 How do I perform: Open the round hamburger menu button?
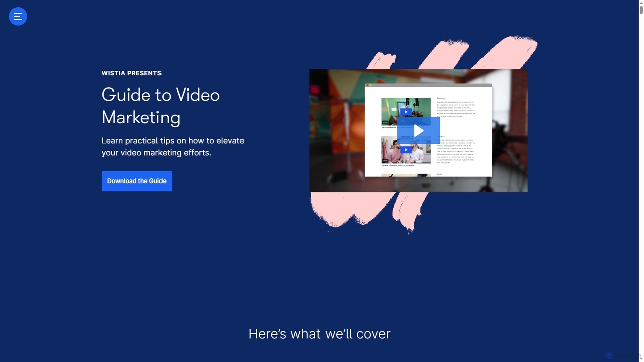click(18, 16)
